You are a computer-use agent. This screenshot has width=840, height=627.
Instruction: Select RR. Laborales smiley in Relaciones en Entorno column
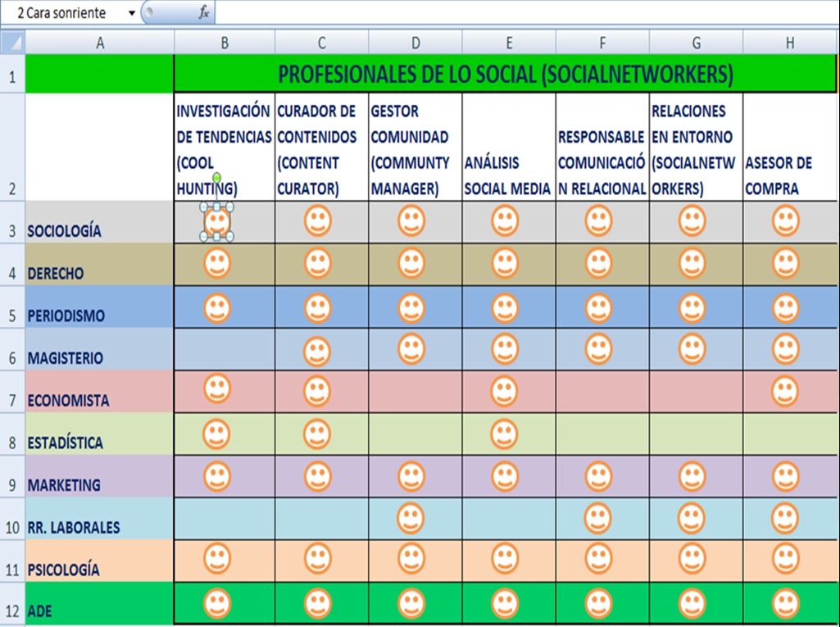pos(691,518)
